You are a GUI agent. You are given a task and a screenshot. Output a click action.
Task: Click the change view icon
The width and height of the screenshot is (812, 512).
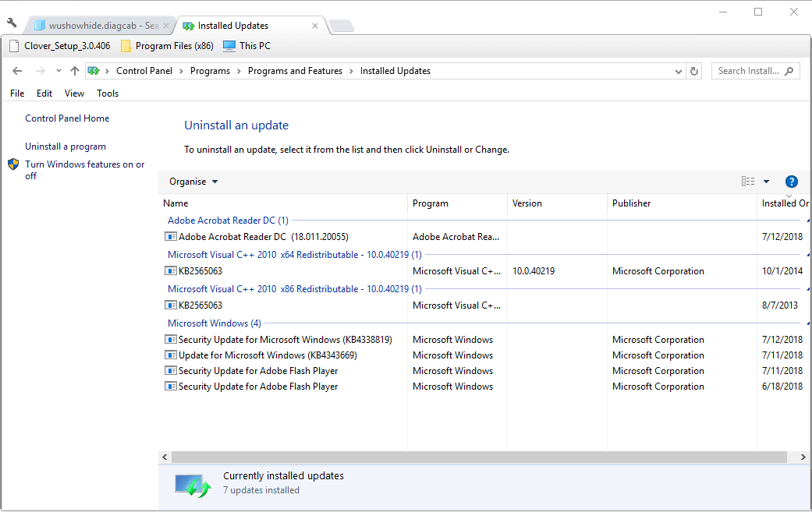click(748, 182)
